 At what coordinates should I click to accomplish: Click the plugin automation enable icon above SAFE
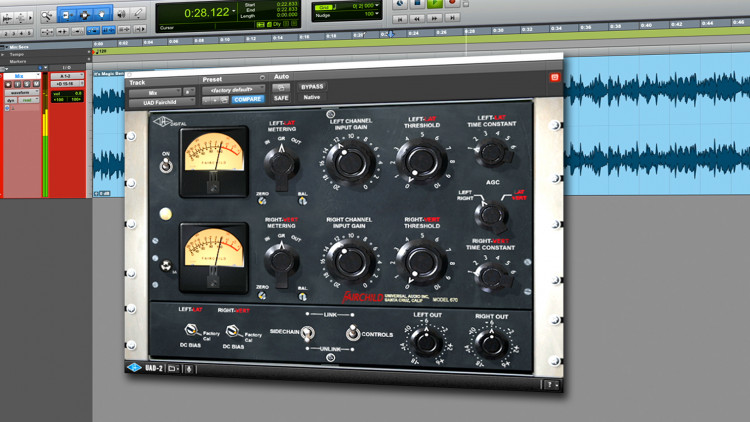pos(281,88)
